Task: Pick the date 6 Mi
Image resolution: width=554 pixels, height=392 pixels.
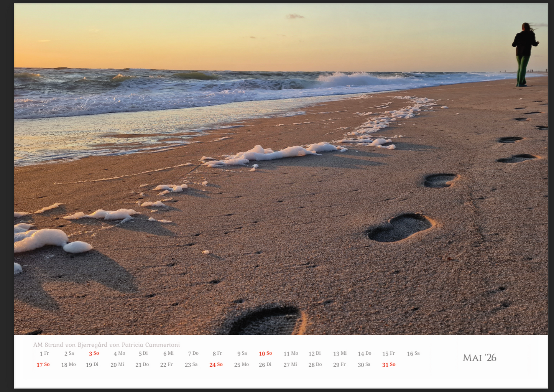Action: 168,354
